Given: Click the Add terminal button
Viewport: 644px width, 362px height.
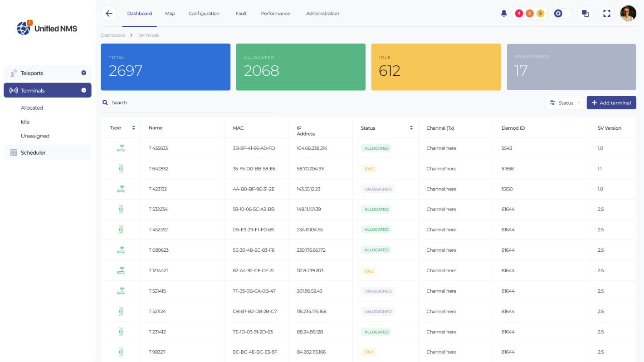Looking at the screenshot, I should (x=611, y=103).
